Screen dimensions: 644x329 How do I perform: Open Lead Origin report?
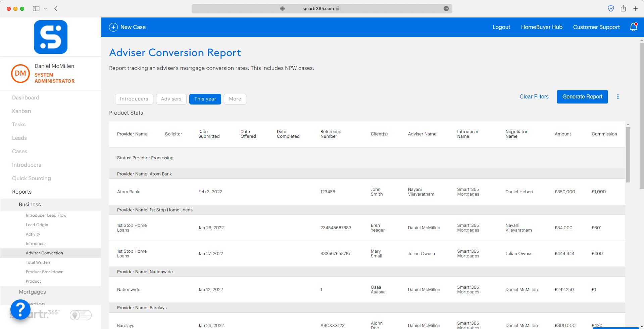click(37, 225)
